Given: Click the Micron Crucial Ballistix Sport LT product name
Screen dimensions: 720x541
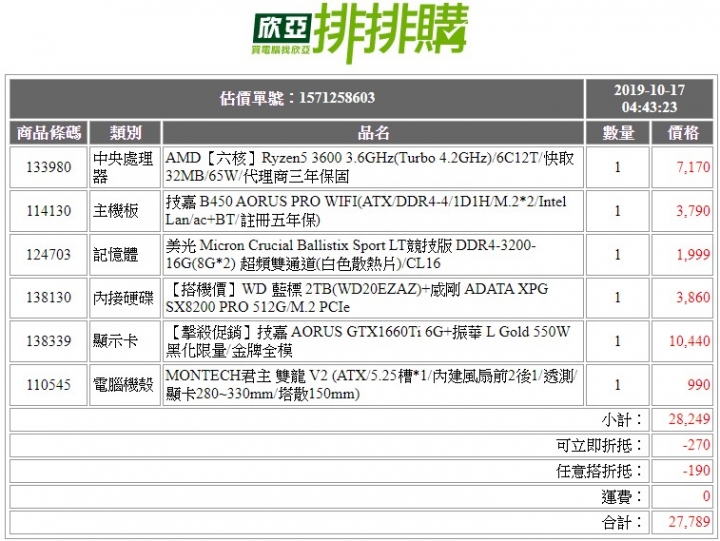Looking at the screenshot, I should (x=350, y=254).
